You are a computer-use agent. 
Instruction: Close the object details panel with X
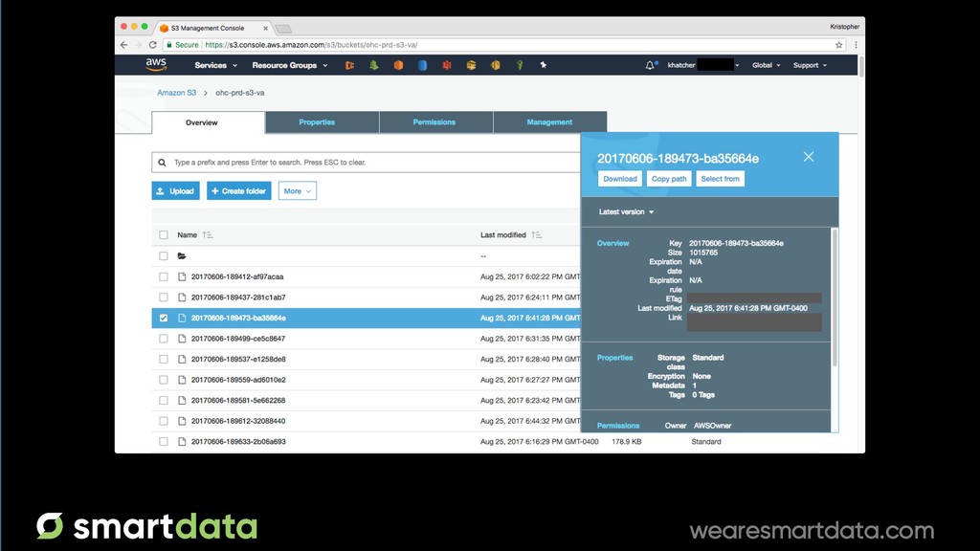point(809,157)
